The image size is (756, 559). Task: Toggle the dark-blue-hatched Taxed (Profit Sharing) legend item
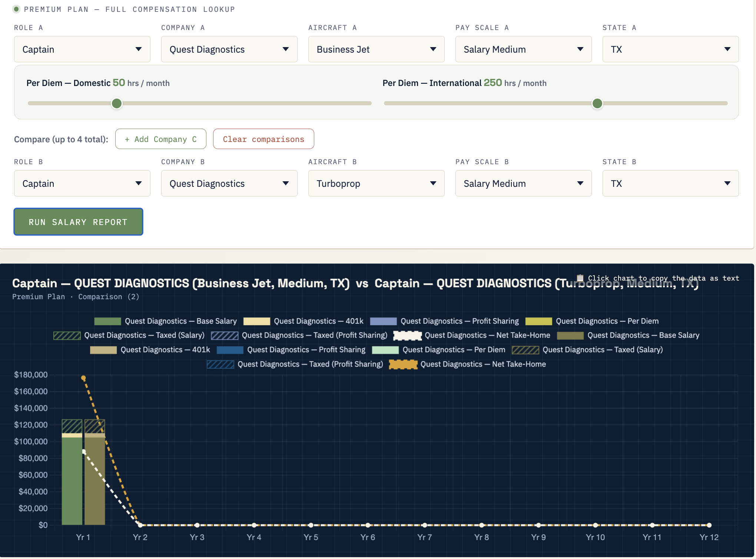pyautogui.click(x=295, y=364)
